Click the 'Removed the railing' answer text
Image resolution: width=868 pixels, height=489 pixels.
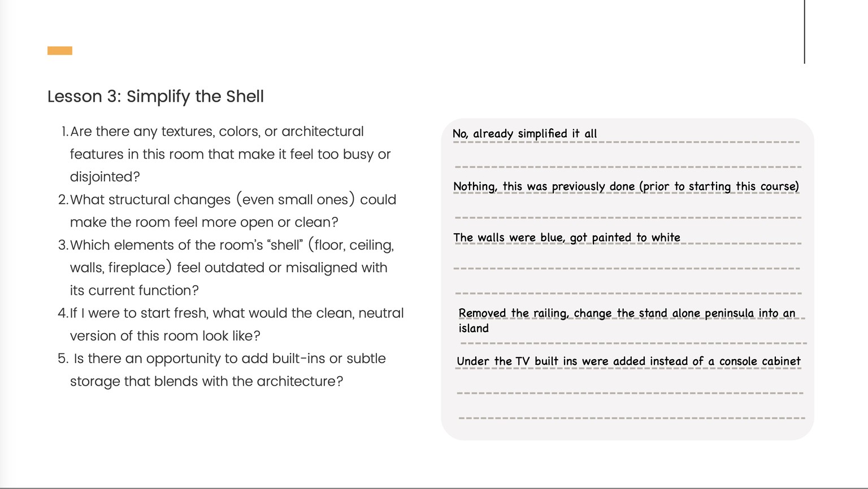[627, 313]
